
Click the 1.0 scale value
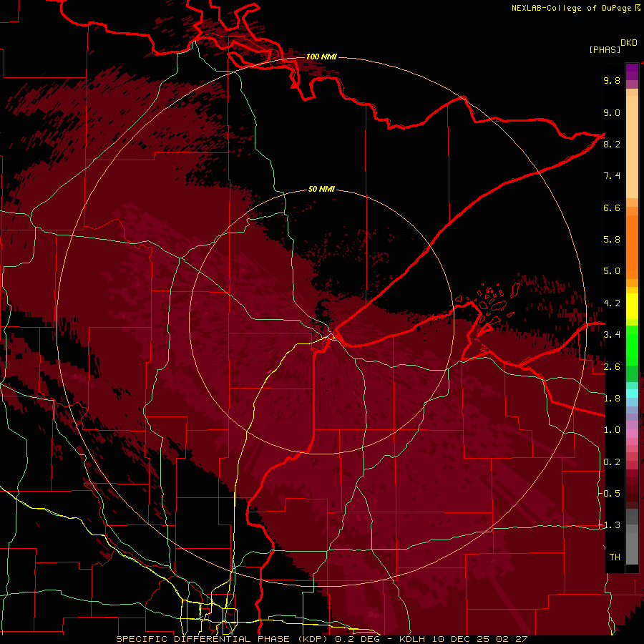(612, 430)
